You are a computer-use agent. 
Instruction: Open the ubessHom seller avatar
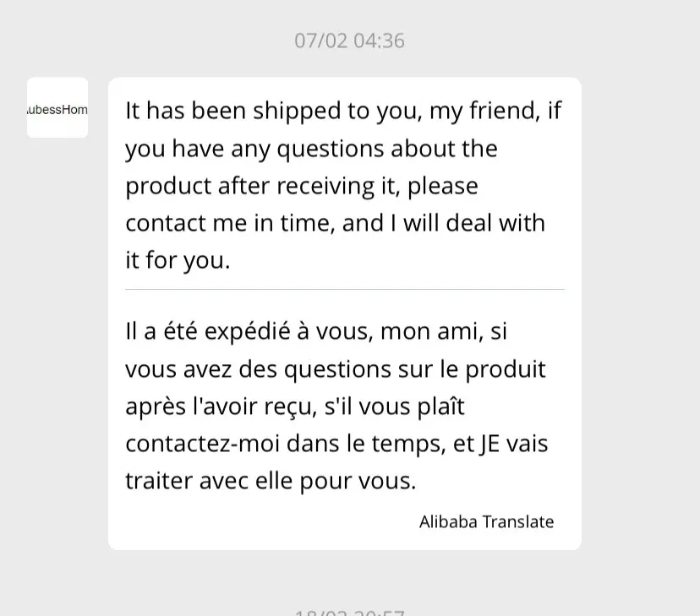pyautogui.click(x=57, y=108)
